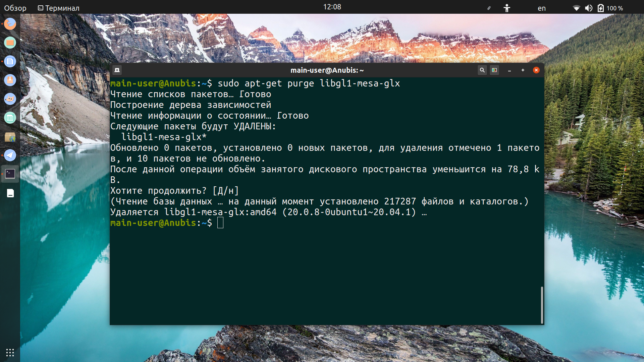Click the line starting 'Удаляется libgl1-mesa-glx:amd64'

point(268,212)
